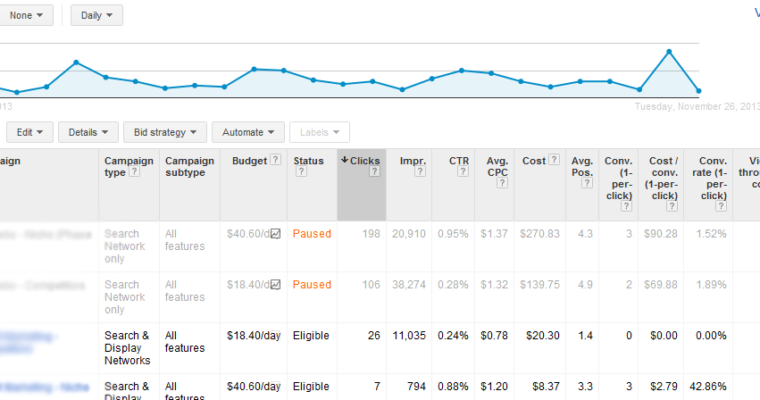Viewport: 760px width, 400px height.
Task: Click help icon under Status header
Action: [x=301, y=172]
